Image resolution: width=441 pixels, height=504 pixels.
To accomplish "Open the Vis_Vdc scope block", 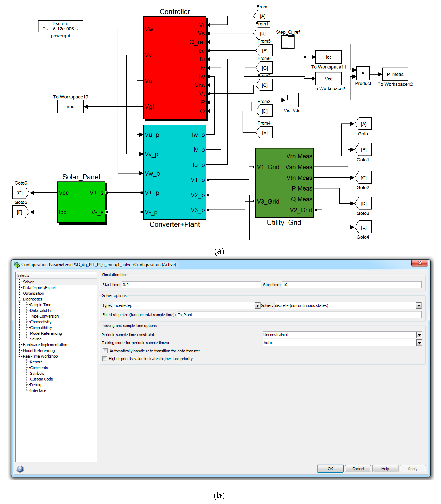I will 292,100.
